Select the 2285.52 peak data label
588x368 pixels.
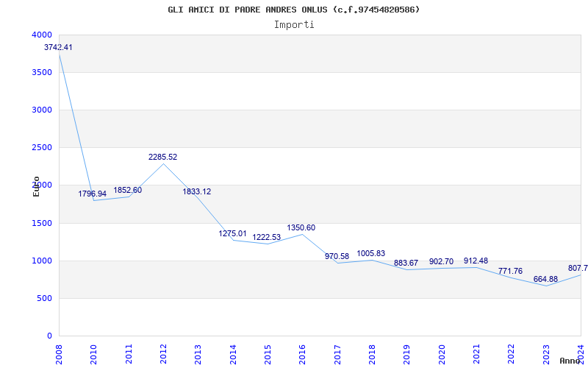click(x=162, y=157)
